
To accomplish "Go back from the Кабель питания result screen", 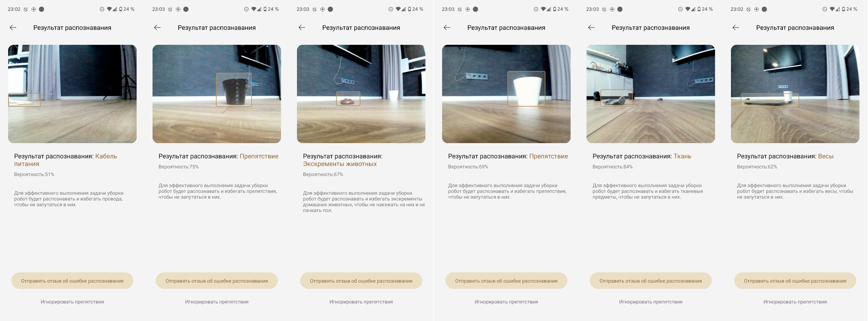I will (x=13, y=27).
